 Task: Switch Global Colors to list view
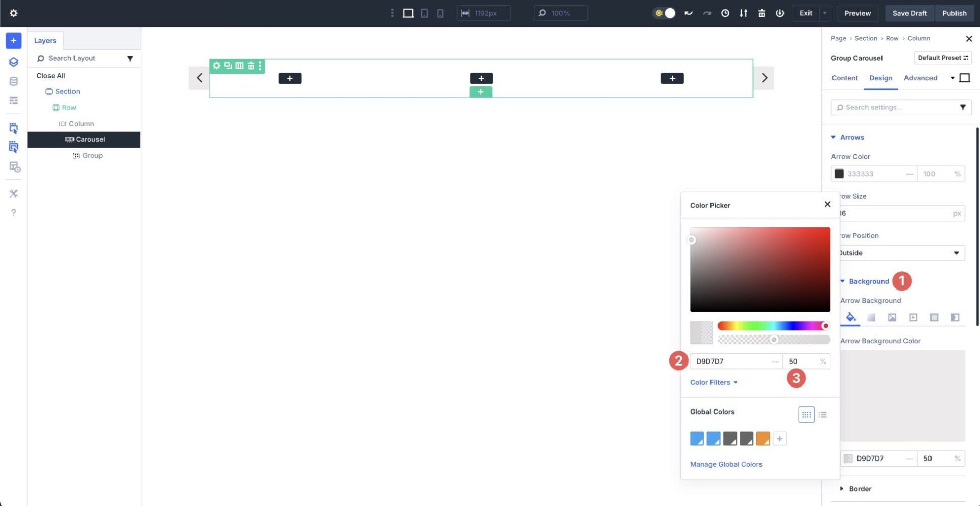tap(822, 414)
